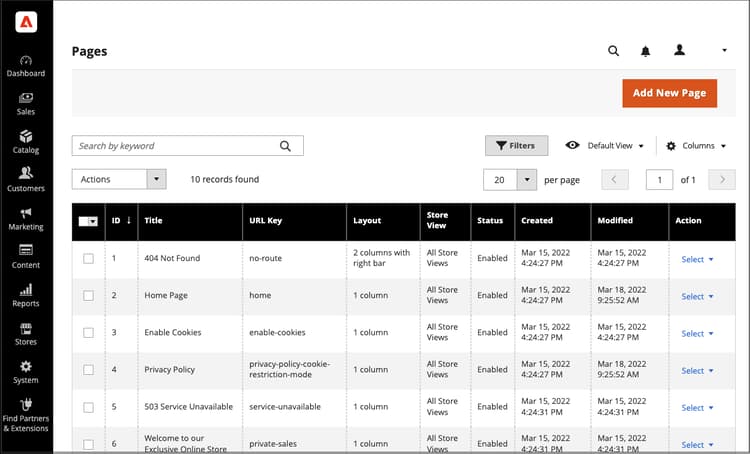Click the global search magnifier icon

(613, 51)
